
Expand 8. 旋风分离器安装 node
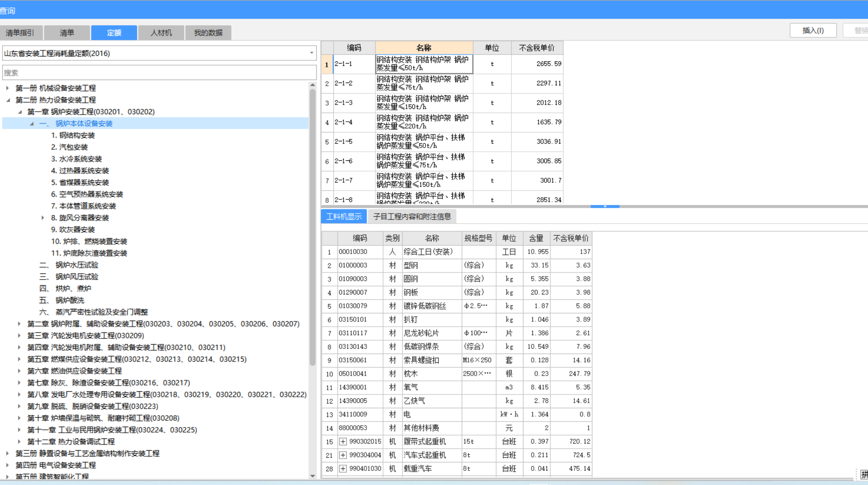pyautogui.click(x=43, y=218)
